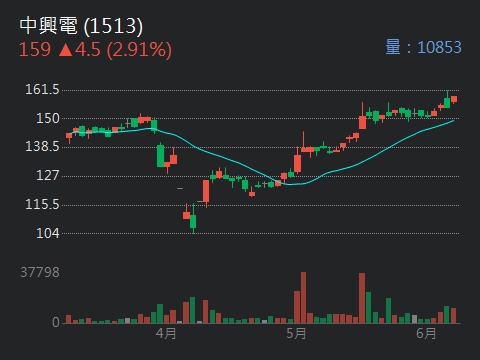Click the 150 price axis label
The height and width of the screenshot is (360, 480).
(x=48, y=118)
